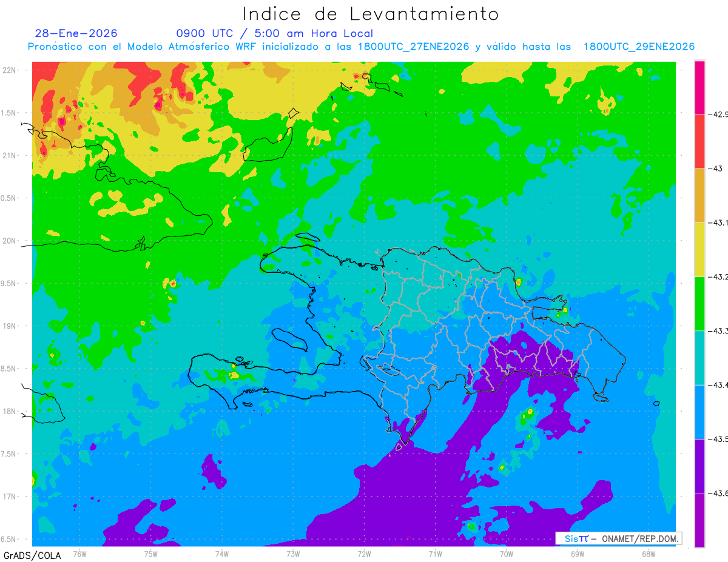Click the '19N' latitude label
Image resolution: width=728 pixels, height=562 pixels.
[x=9, y=326]
